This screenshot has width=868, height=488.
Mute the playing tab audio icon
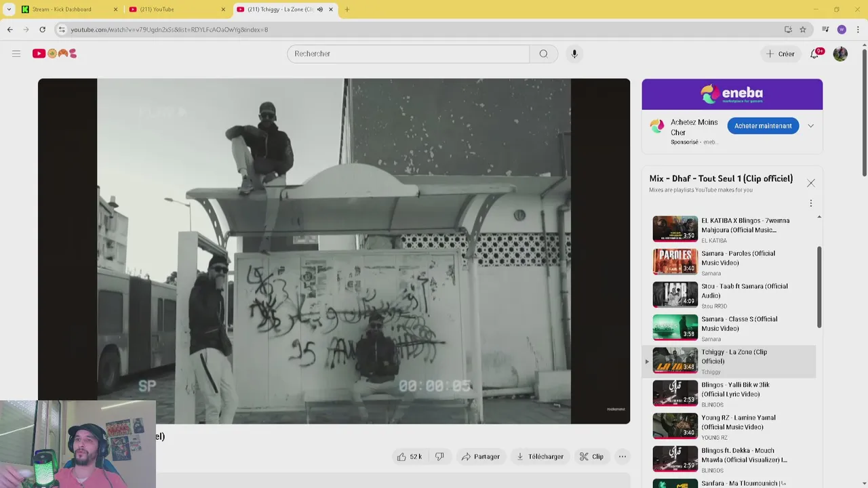pyautogui.click(x=320, y=9)
